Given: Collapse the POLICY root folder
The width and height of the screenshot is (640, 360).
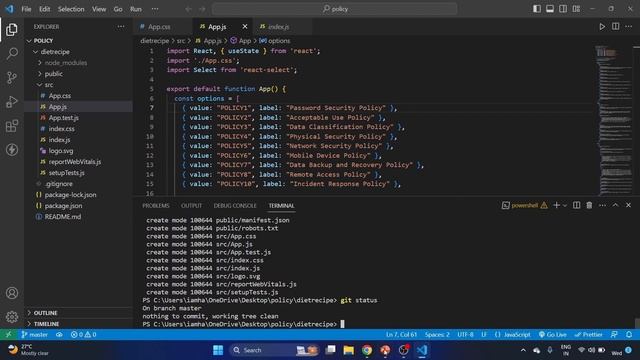Looking at the screenshot, I should click(x=29, y=41).
